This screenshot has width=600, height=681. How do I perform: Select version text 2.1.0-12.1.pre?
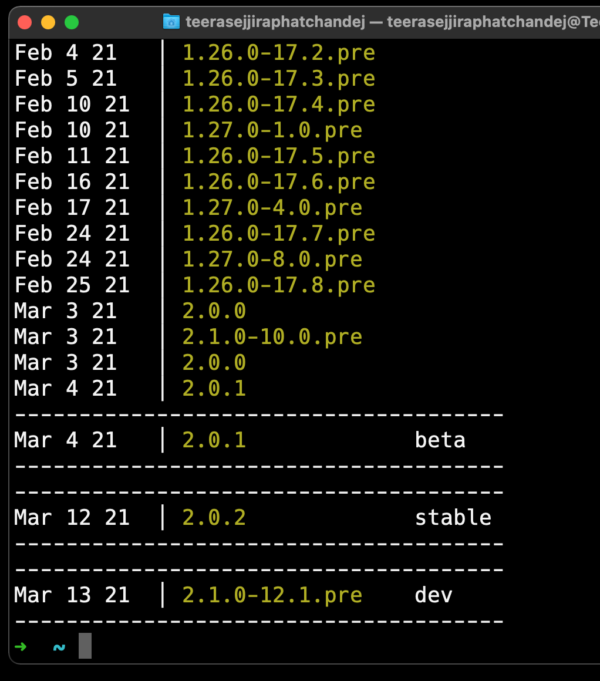272,595
